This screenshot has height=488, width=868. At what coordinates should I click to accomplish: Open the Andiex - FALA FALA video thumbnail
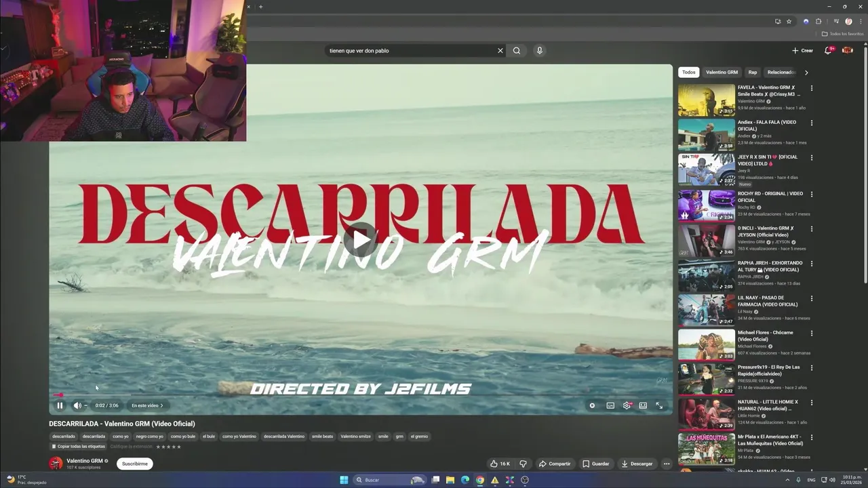coord(707,135)
